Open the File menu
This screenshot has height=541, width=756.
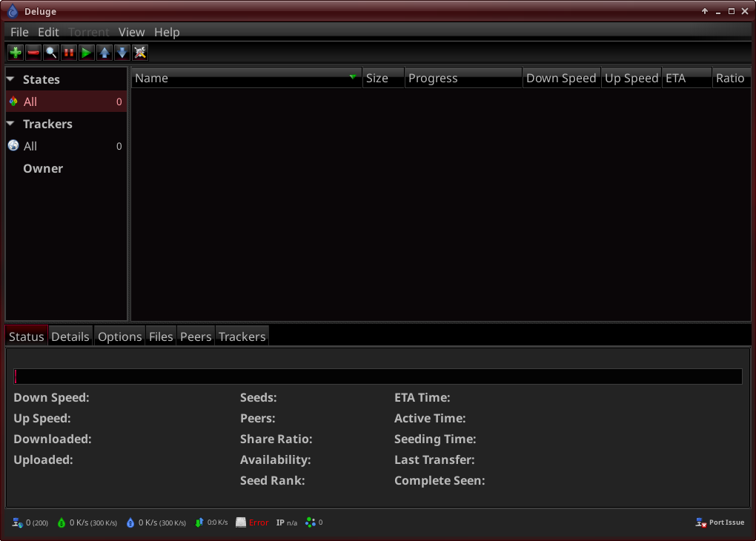click(x=19, y=32)
